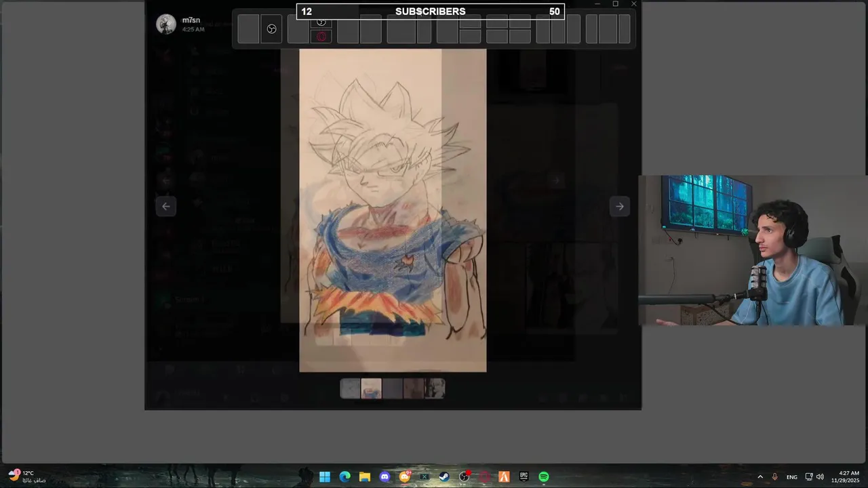The width and height of the screenshot is (868, 488).
Task: Open Steam from the taskbar
Action: [444, 476]
